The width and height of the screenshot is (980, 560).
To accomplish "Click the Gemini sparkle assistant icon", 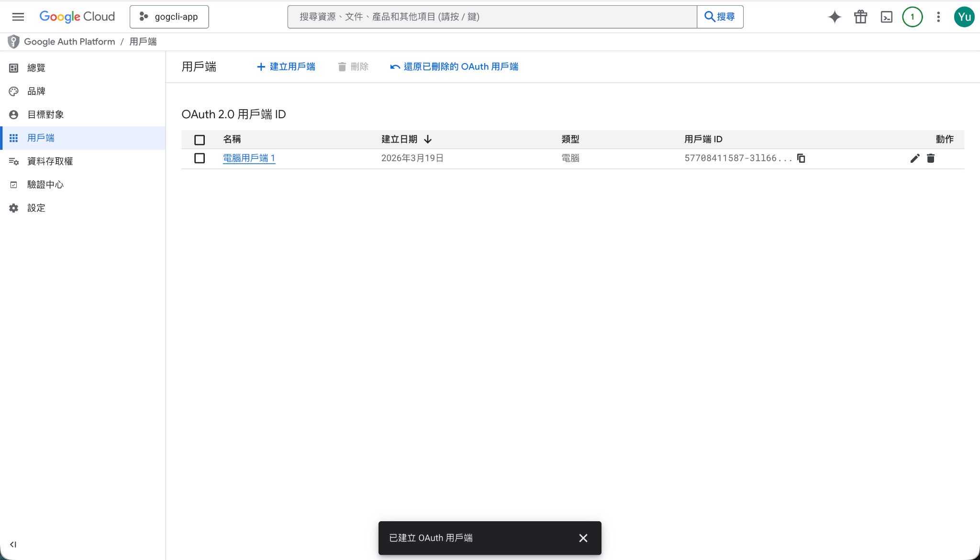I will [x=835, y=17].
